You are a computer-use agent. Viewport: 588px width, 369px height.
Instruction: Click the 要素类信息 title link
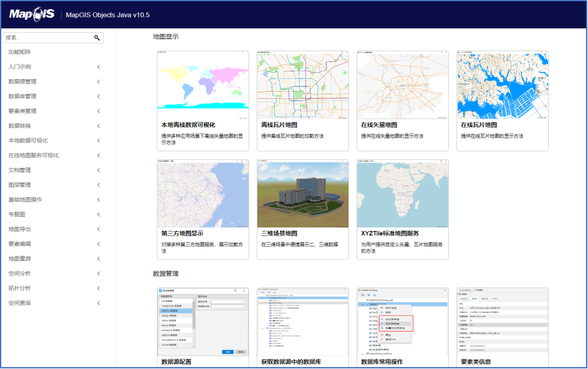pyautogui.click(x=476, y=362)
